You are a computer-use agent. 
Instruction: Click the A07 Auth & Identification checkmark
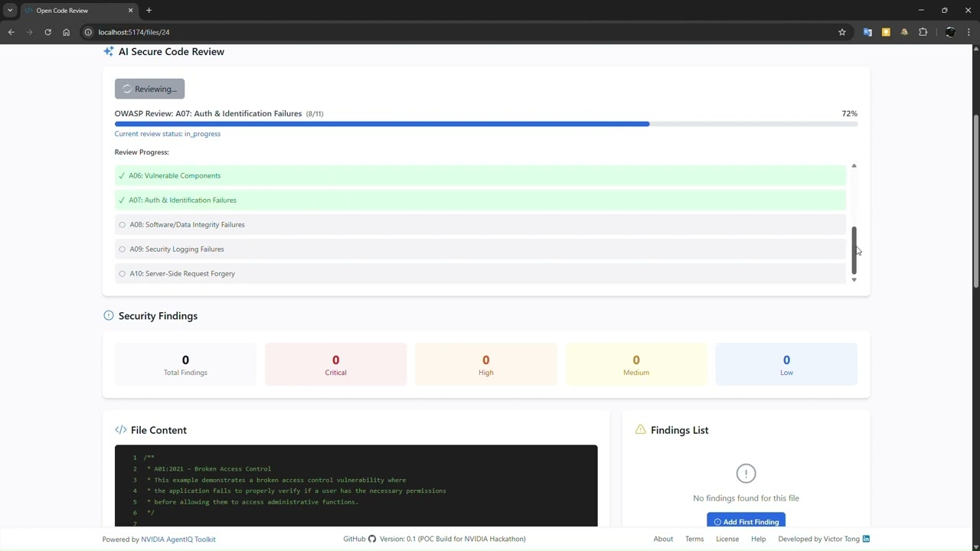tap(122, 200)
